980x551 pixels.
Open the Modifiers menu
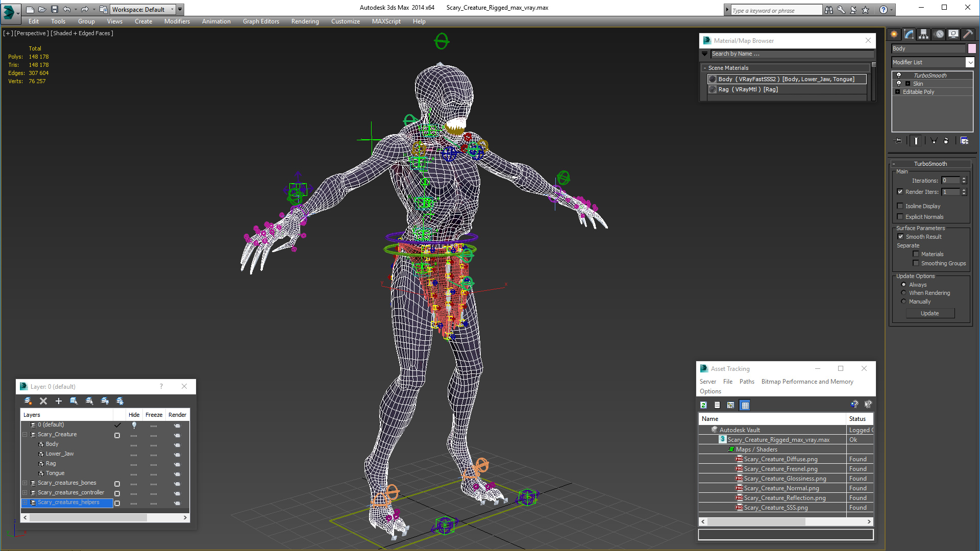[x=177, y=21]
